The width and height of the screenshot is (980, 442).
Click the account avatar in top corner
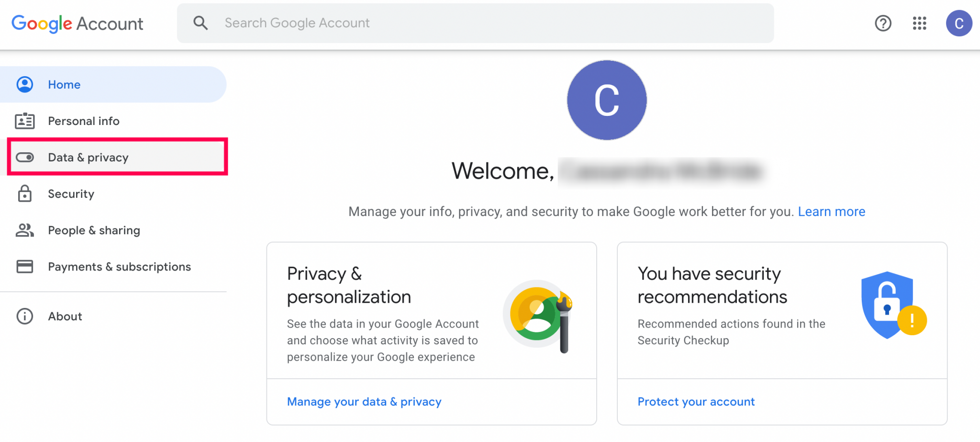pos(959,23)
